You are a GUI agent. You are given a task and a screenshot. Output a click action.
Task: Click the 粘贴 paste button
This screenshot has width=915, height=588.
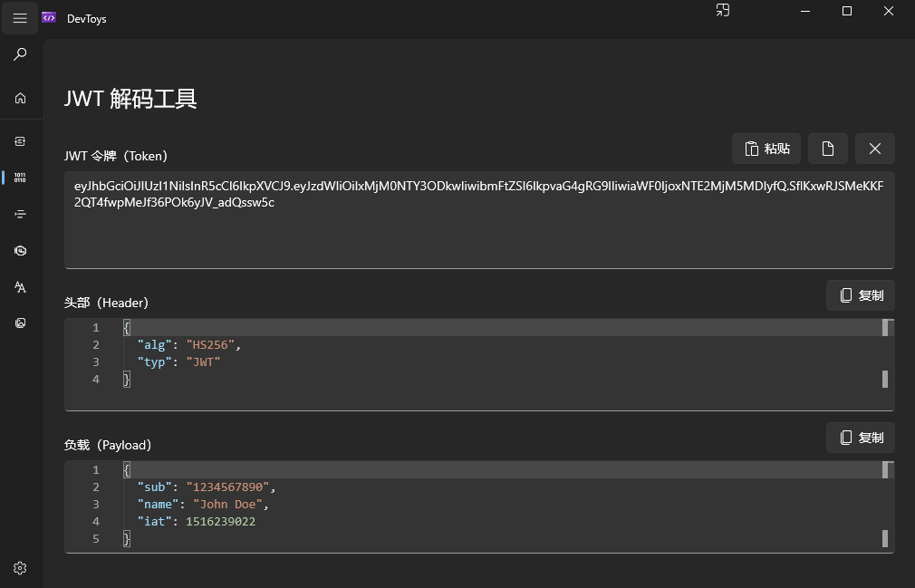click(766, 149)
